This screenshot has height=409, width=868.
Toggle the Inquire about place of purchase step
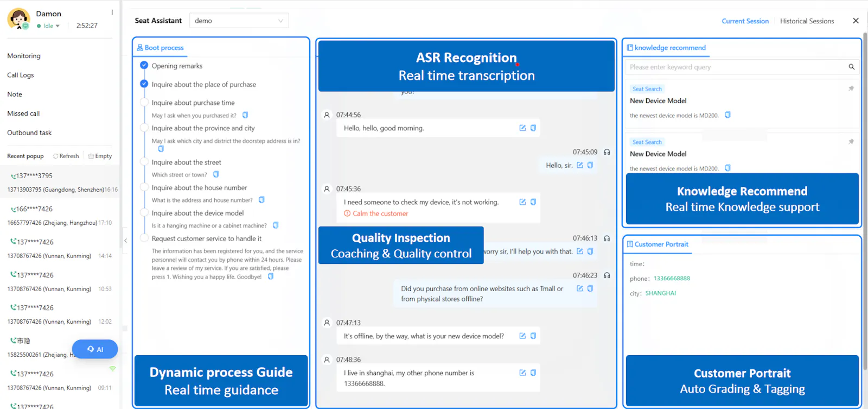(144, 84)
